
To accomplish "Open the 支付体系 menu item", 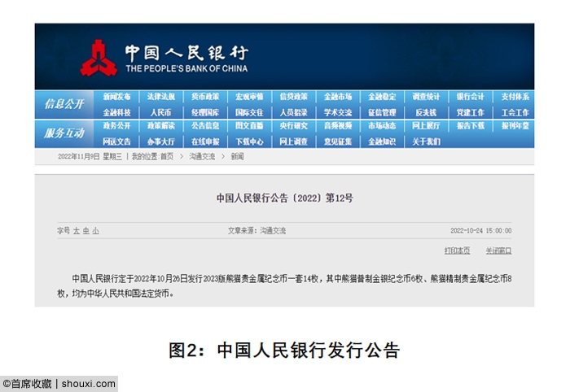I will (515, 97).
